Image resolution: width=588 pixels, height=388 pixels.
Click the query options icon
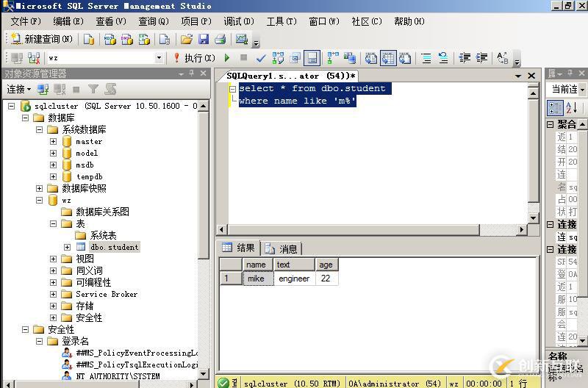pos(295,58)
